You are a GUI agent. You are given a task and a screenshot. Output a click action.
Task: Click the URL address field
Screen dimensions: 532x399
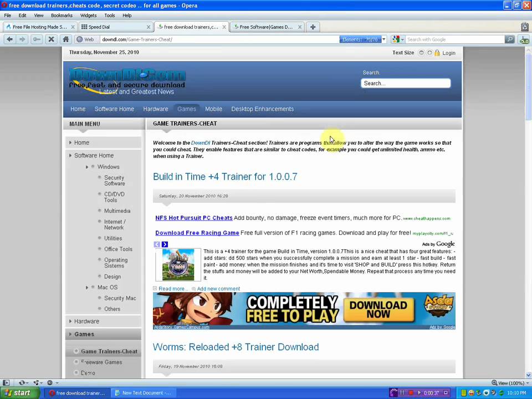point(219,40)
